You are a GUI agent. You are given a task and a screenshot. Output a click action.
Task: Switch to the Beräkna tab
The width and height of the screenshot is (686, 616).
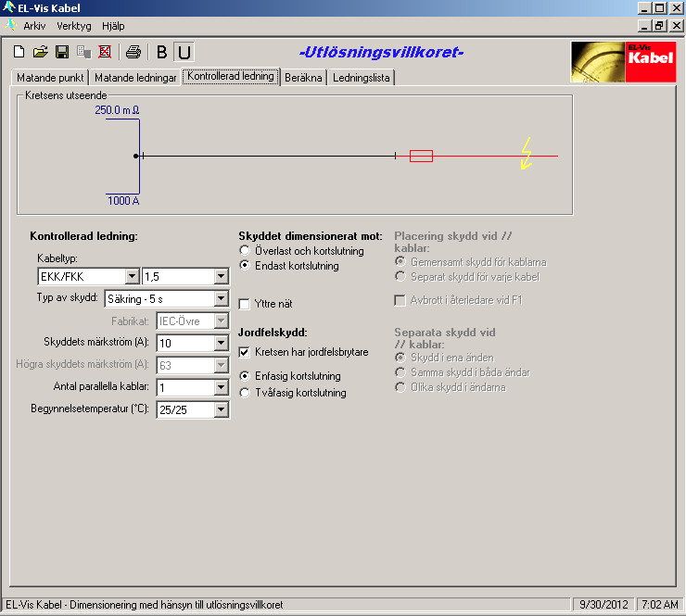pyautogui.click(x=304, y=78)
